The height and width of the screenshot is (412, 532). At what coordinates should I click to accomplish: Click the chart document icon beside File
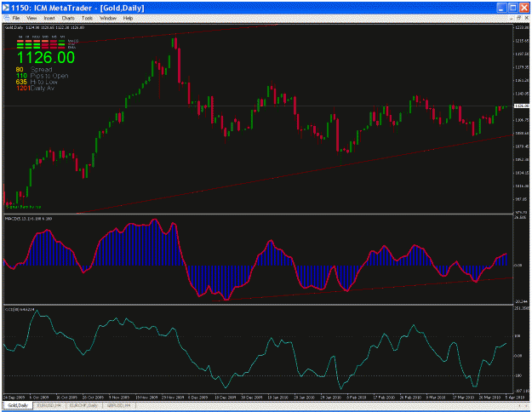pyautogui.click(x=6, y=18)
